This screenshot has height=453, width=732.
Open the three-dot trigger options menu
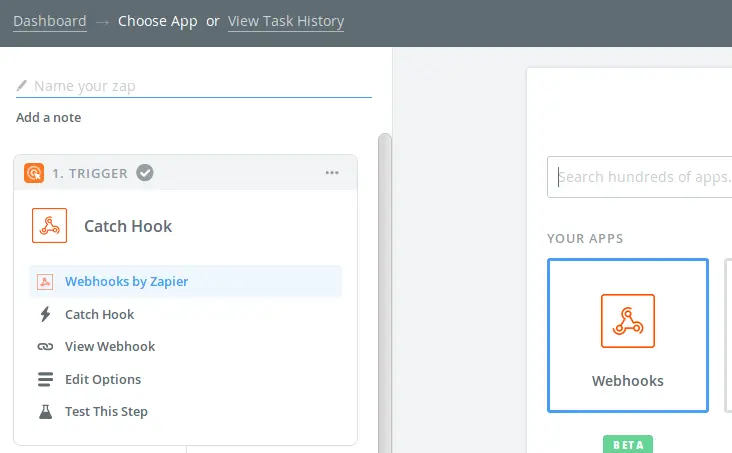click(x=332, y=173)
